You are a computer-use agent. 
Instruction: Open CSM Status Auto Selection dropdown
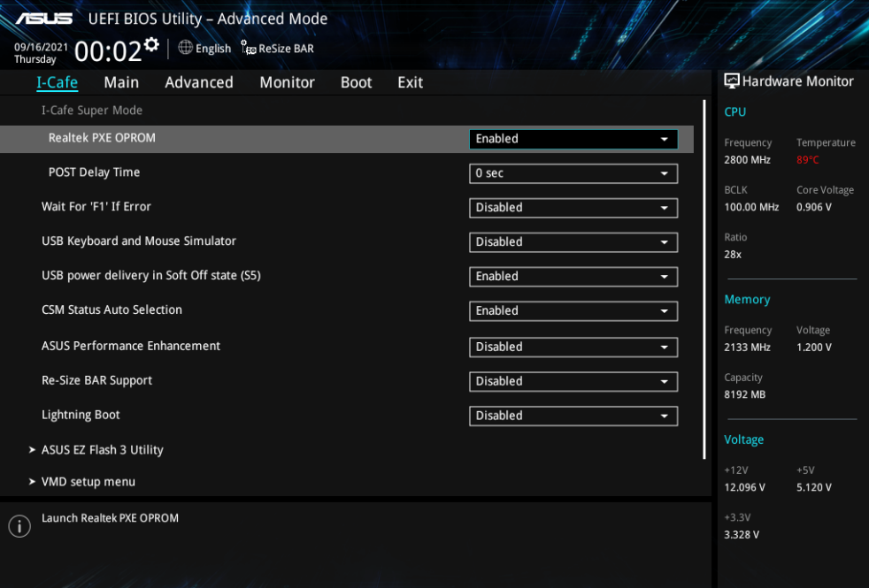pos(573,310)
